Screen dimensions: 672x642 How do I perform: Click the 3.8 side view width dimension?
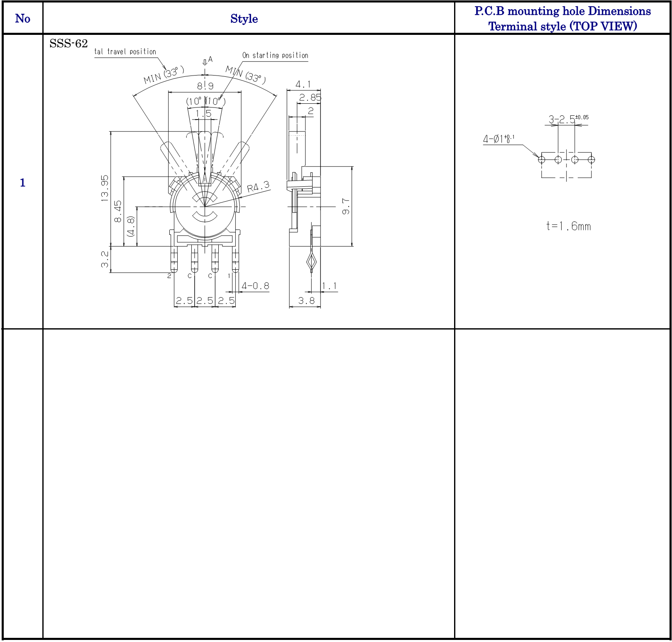[306, 300]
